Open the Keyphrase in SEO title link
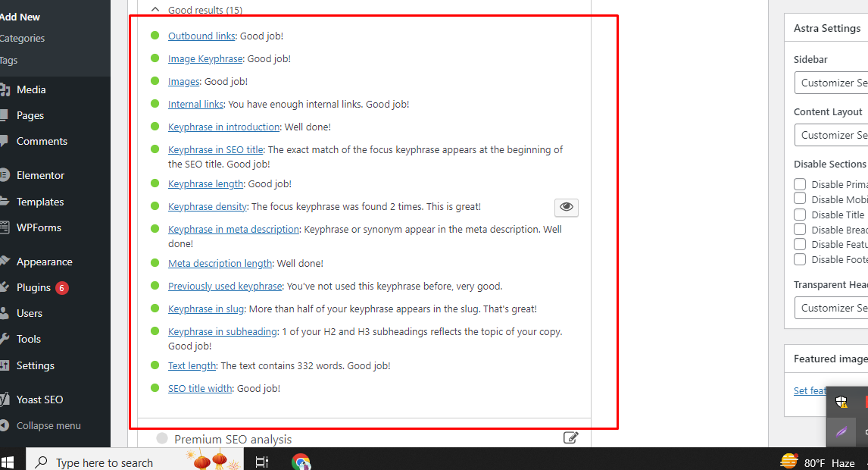This screenshot has height=470, width=868. tap(216, 149)
